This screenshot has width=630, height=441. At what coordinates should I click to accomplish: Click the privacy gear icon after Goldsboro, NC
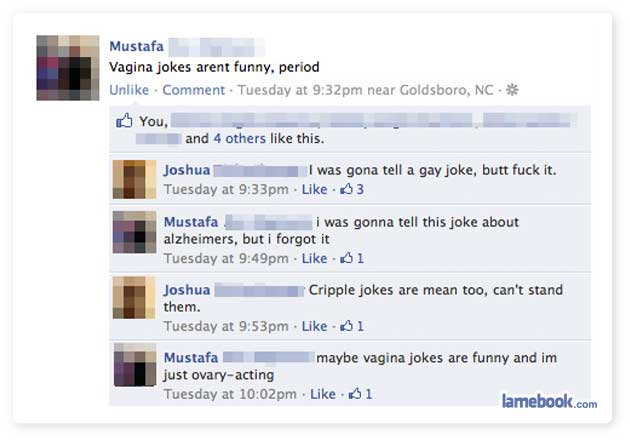(512, 90)
